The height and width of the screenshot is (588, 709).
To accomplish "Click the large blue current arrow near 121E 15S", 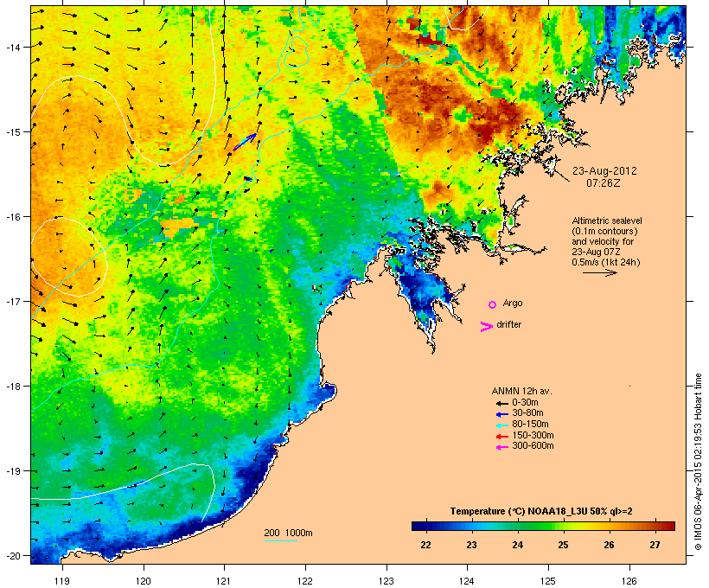I will point(245,142).
